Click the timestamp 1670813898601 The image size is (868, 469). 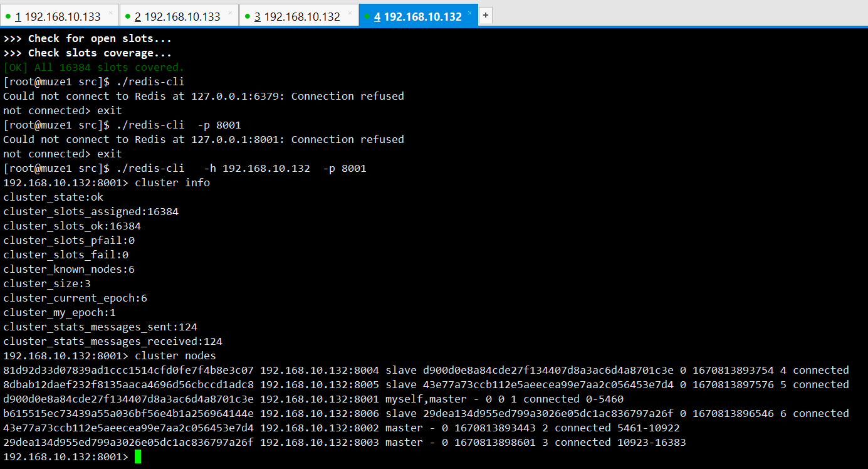[x=495, y=442]
